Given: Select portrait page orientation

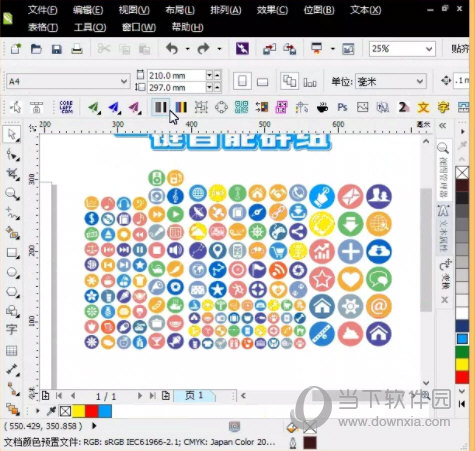Looking at the screenshot, I should (242, 81).
